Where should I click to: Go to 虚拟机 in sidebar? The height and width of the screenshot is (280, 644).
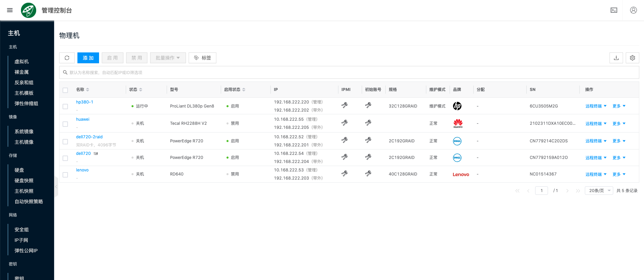[x=22, y=62]
